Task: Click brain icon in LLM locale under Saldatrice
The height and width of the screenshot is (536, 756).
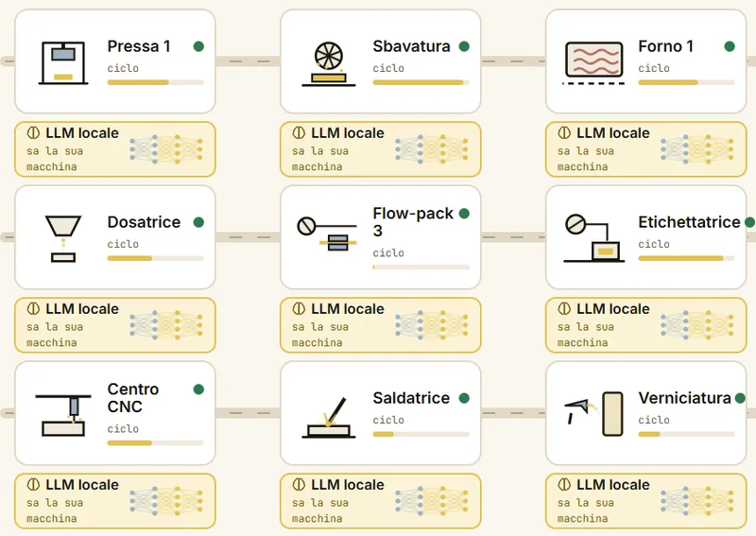Action: [x=299, y=484]
